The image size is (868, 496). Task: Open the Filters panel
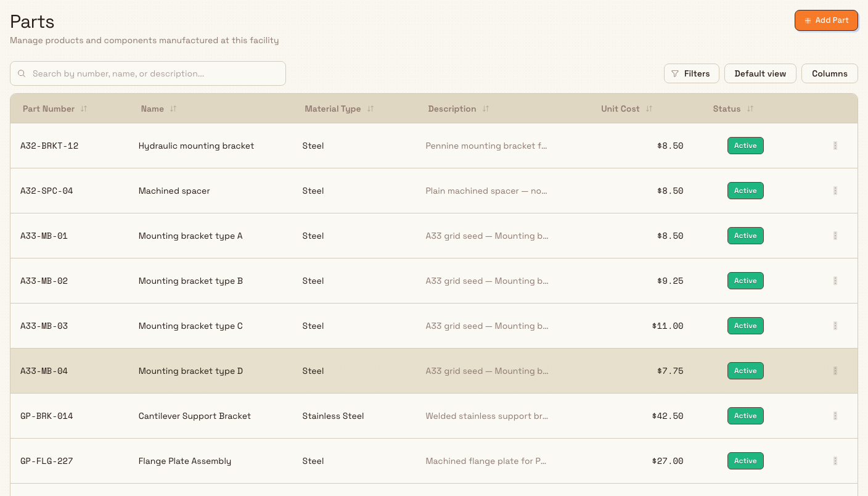[x=691, y=73]
